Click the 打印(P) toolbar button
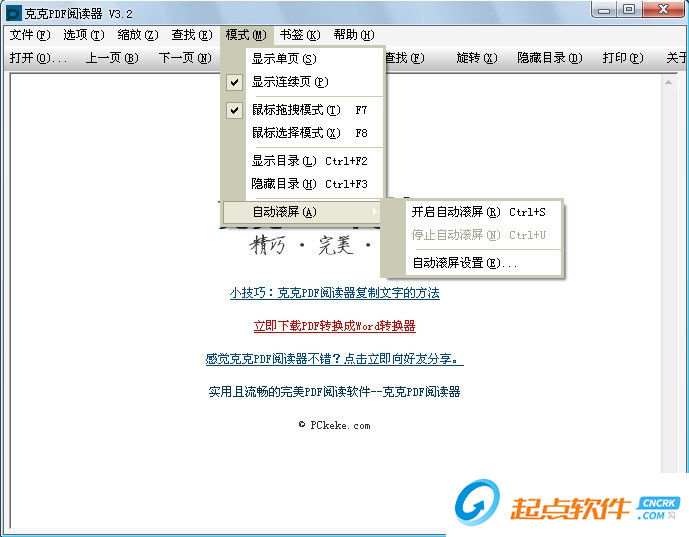 pyautogui.click(x=623, y=58)
